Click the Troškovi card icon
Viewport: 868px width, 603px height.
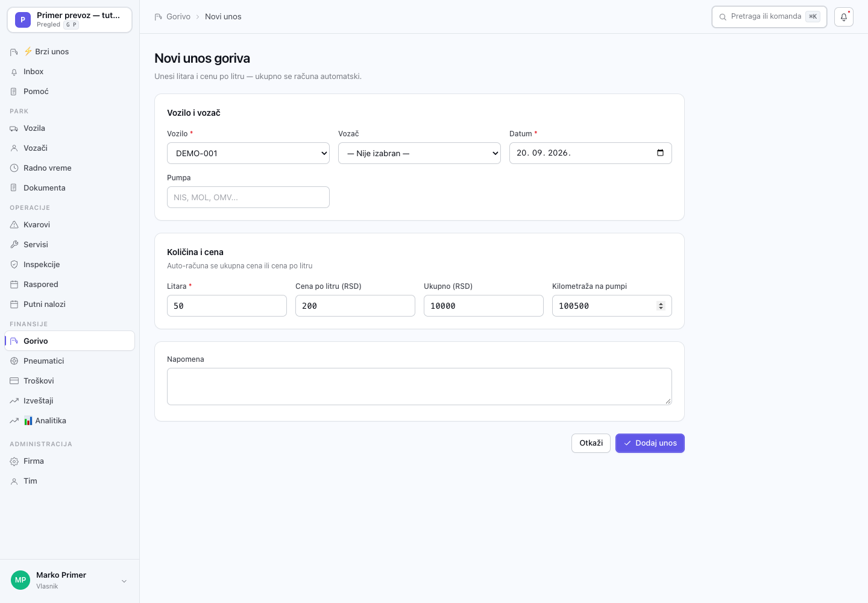point(14,381)
